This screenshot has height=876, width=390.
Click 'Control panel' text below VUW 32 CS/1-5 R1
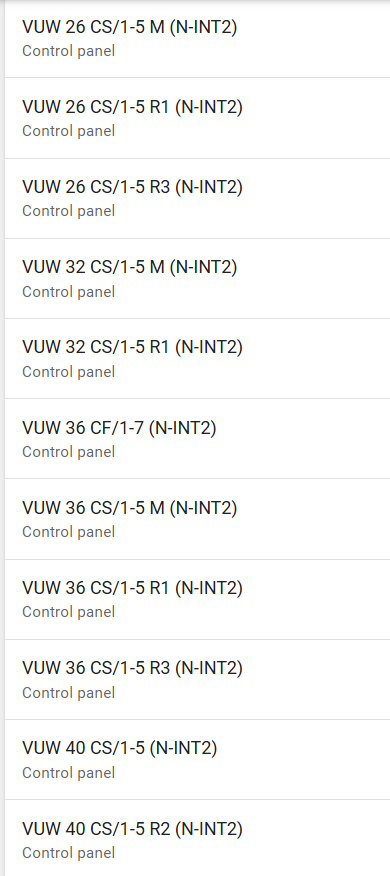[68, 372]
